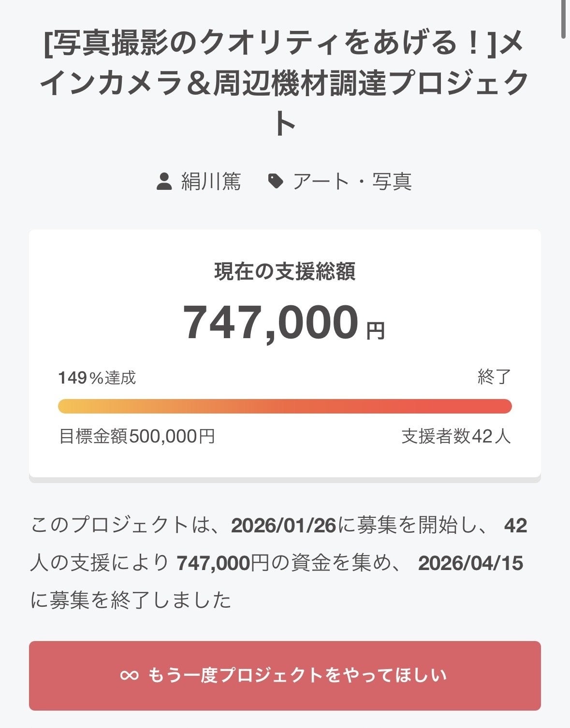Open author 絹川篤's profile link
Screen dimensions: 570x728
[x=211, y=182]
